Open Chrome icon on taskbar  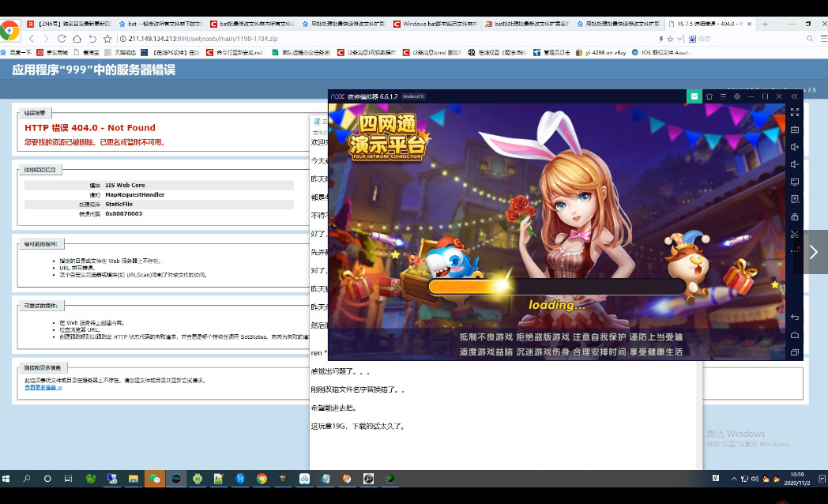(262, 479)
